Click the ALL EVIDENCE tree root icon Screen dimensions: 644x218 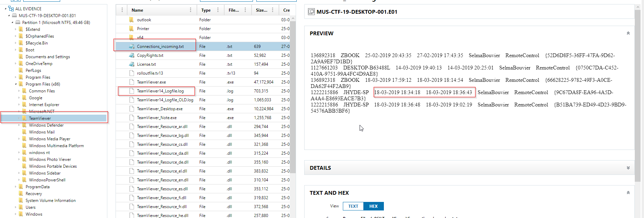coord(11,9)
